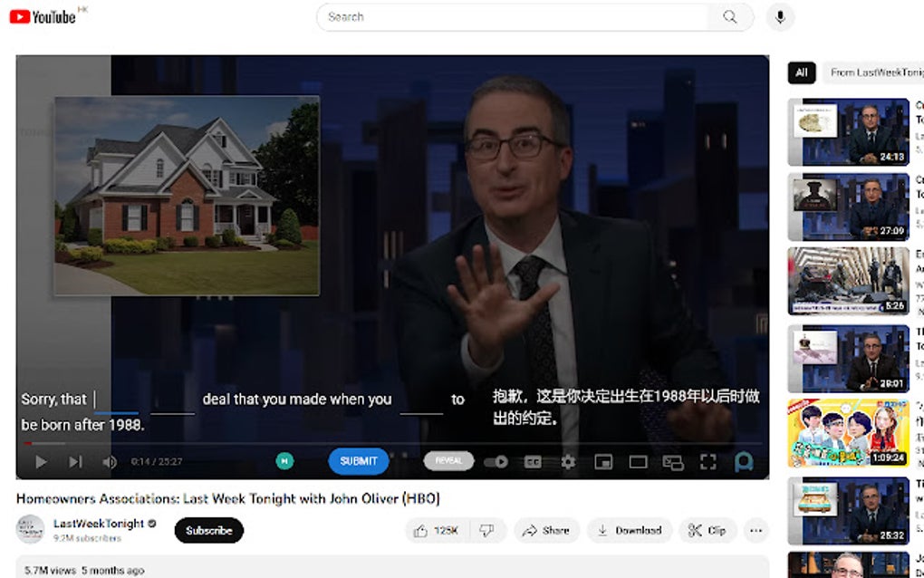Skip to the next video
This screenshot has height=578, width=924.
[x=75, y=462]
